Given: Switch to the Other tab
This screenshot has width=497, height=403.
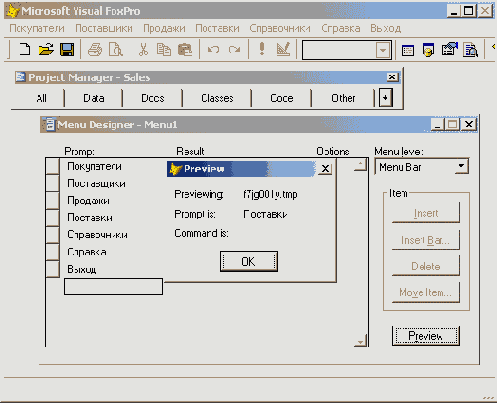Looking at the screenshot, I should tap(343, 98).
